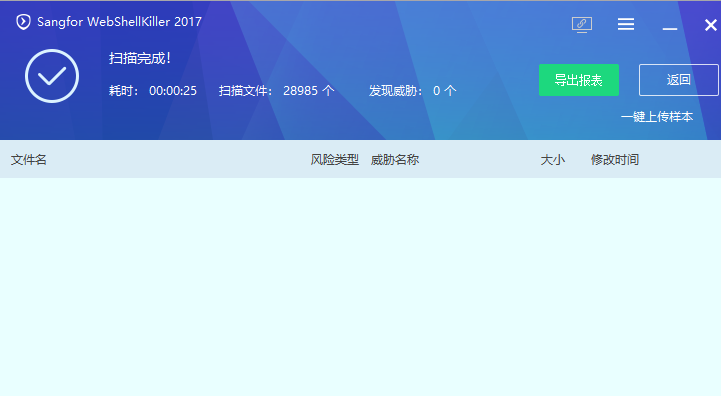Click the 扫描文件 28985 count
Viewport: 721px width, 396px height.
point(276,91)
